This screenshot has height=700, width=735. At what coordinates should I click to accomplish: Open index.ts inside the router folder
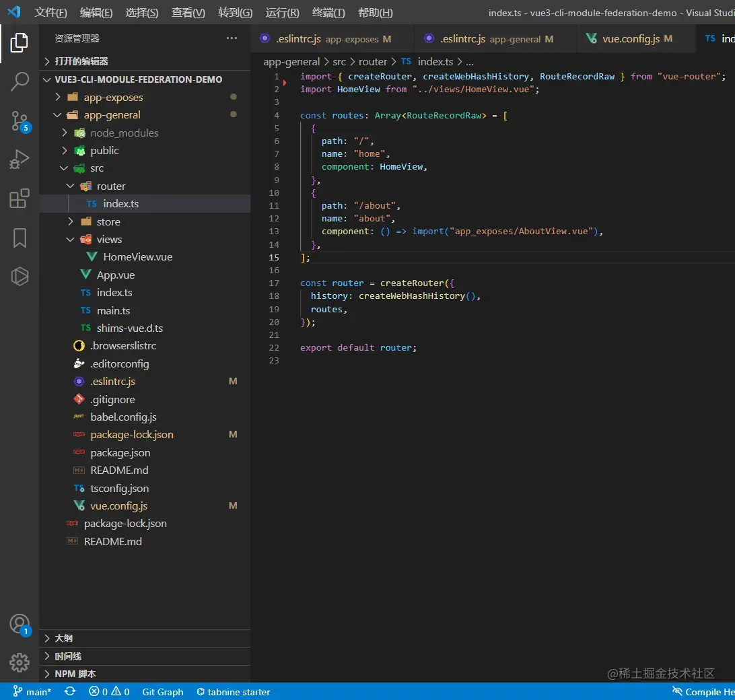pyautogui.click(x=144, y=204)
